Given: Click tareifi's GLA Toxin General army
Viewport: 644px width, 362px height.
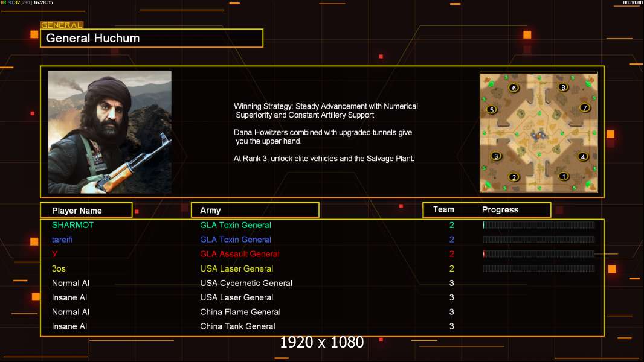Looking at the screenshot, I should pos(236,240).
